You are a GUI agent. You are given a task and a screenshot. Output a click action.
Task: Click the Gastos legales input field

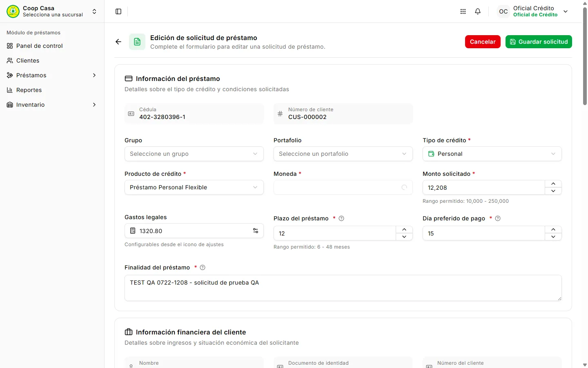pyautogui.click(x=194, y=231)
